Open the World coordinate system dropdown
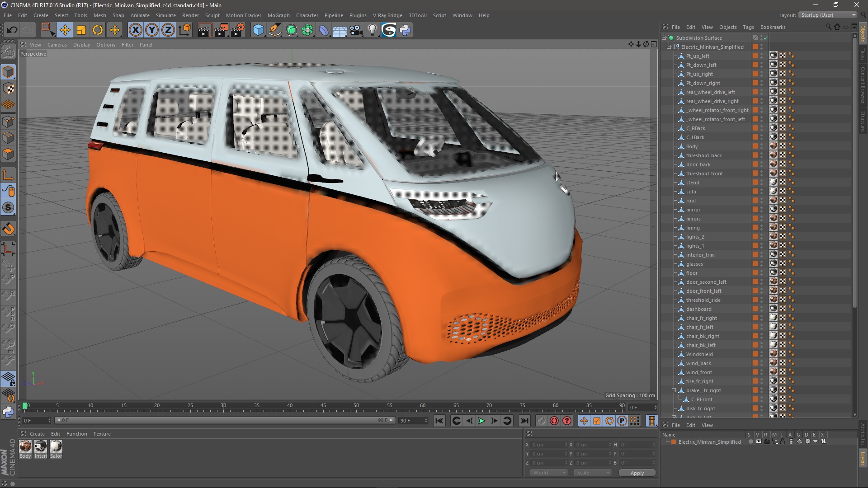This screenshot has width=868, height=488. click(549, 473)
